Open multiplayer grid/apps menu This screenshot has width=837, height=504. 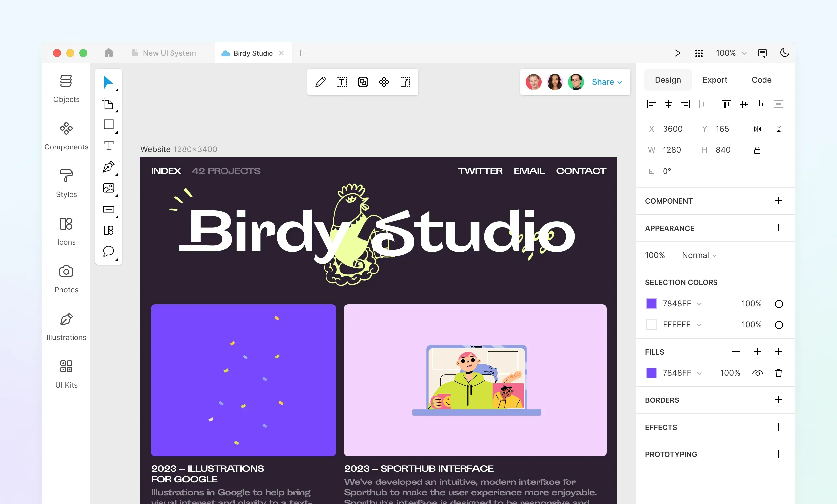click(698, 53)
